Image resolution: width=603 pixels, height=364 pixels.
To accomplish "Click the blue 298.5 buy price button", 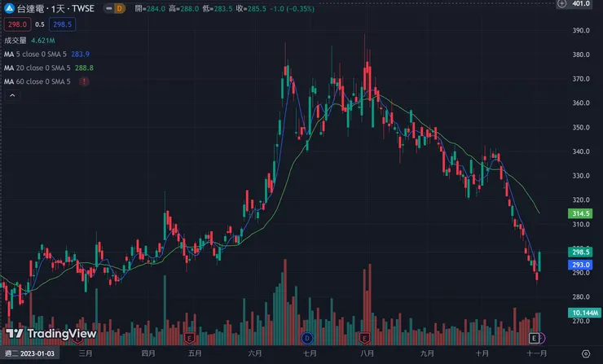I will 62,24.
